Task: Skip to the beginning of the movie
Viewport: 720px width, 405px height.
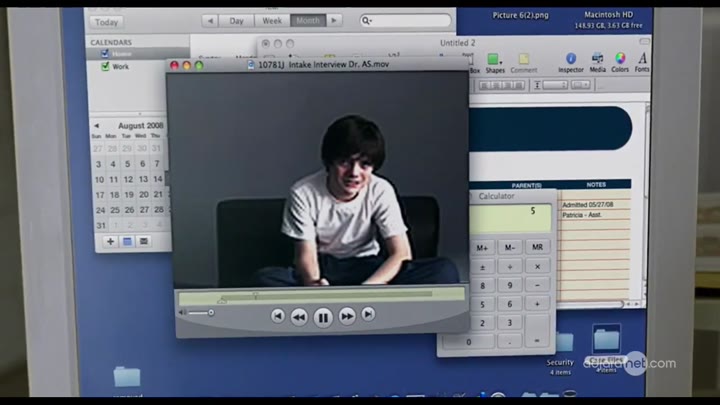Action: pyautogui.click(x=278, y=316)
